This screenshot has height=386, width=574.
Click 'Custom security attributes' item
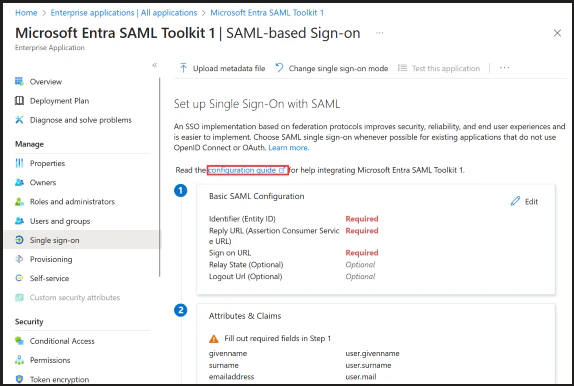click(75, 297)
